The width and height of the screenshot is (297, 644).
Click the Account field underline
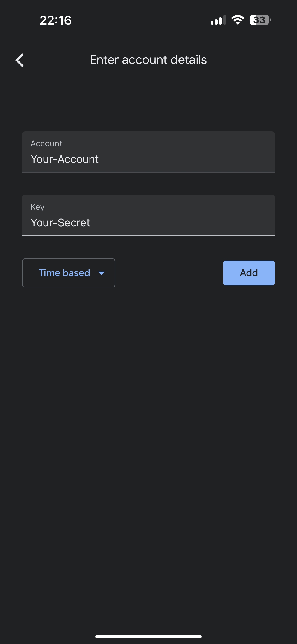click(148, 172)
